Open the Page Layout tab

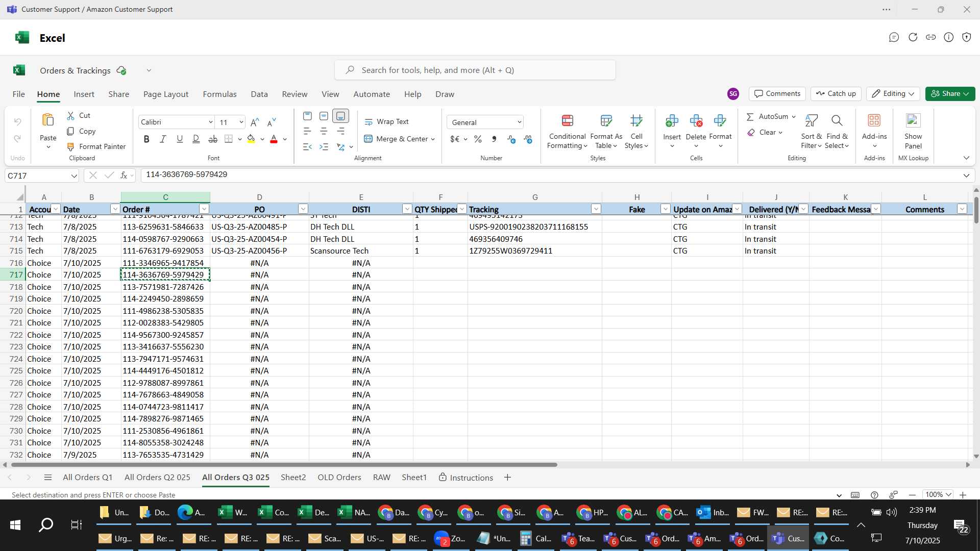[x=166, y=94]
